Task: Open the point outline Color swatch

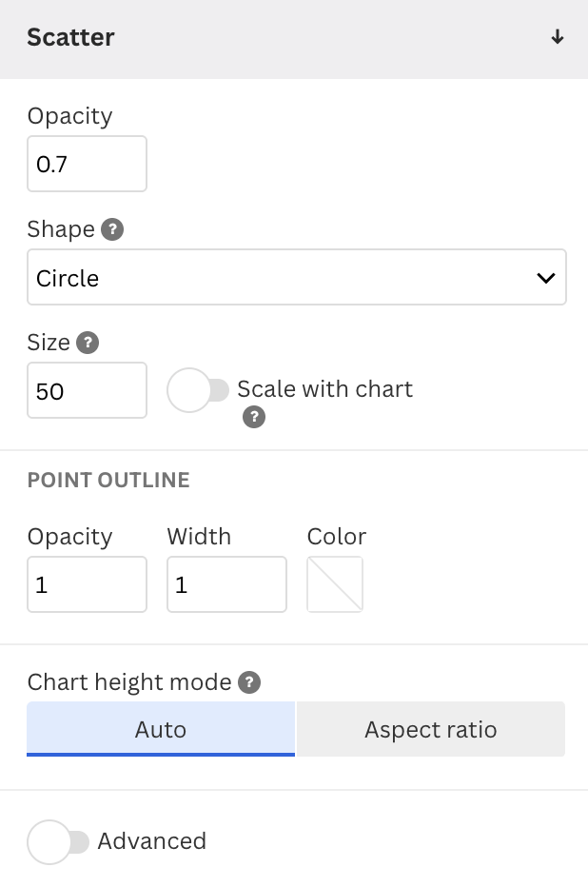Action: point(334,584)
